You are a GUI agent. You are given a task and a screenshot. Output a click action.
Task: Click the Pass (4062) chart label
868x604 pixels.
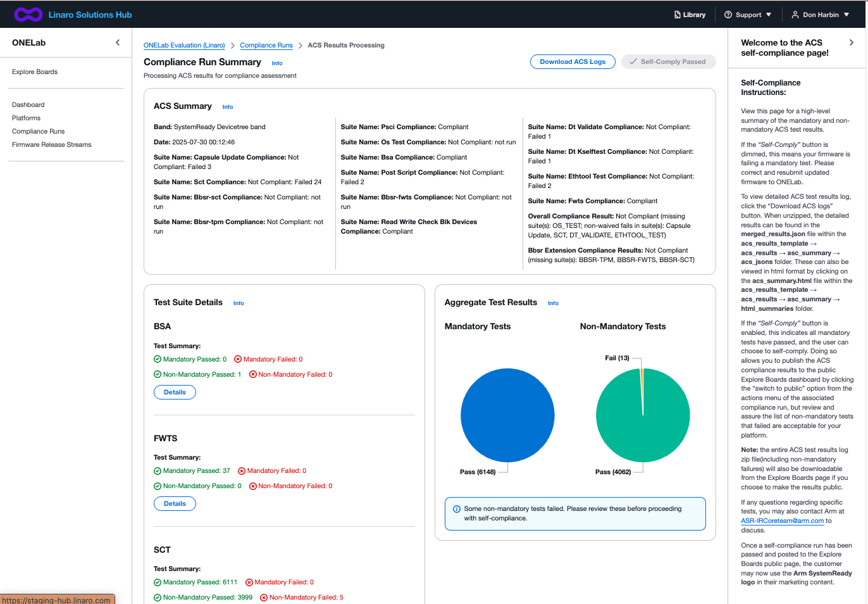[613, 472]
